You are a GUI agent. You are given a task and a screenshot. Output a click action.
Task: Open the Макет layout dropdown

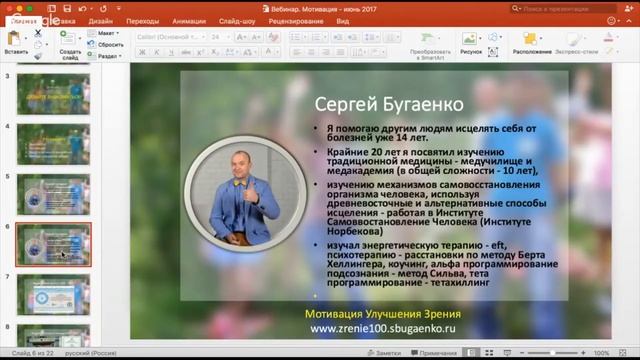click(x=103, y=33)
